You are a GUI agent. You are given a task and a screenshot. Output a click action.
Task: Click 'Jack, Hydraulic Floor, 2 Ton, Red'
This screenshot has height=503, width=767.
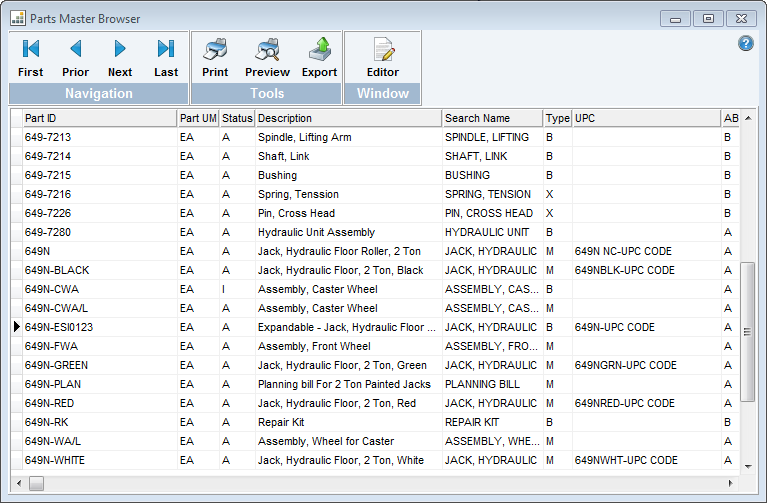[x=337, y=403]
